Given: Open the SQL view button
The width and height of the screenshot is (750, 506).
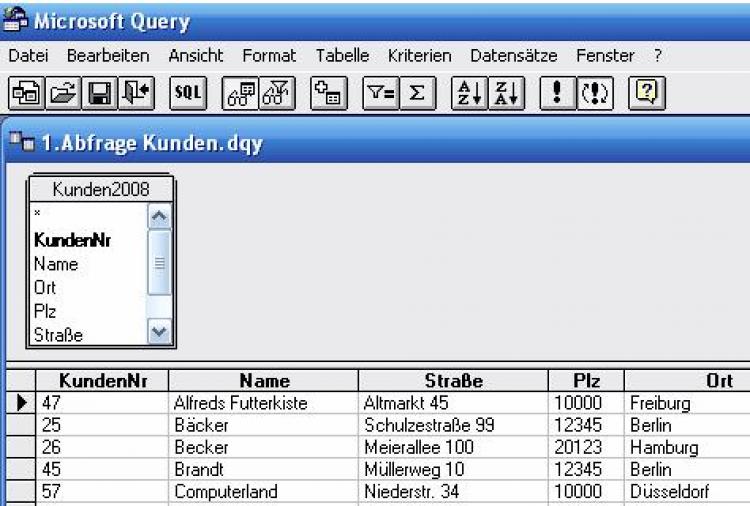Looking at the screenshot, I should [x=187, y=93].
